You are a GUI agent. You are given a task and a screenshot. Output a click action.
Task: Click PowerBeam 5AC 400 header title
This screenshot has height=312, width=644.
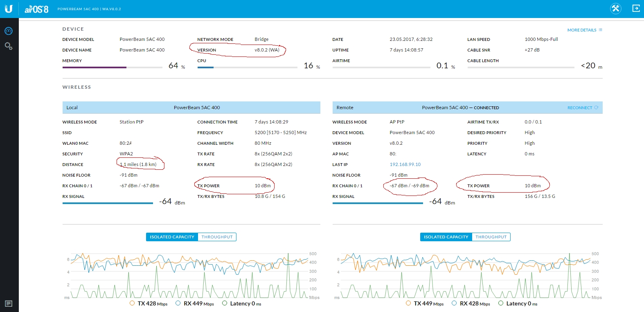tap(89, 9)
